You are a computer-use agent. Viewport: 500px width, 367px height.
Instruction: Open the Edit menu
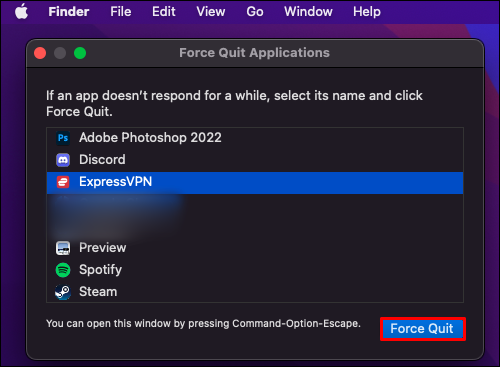(164, 12)
